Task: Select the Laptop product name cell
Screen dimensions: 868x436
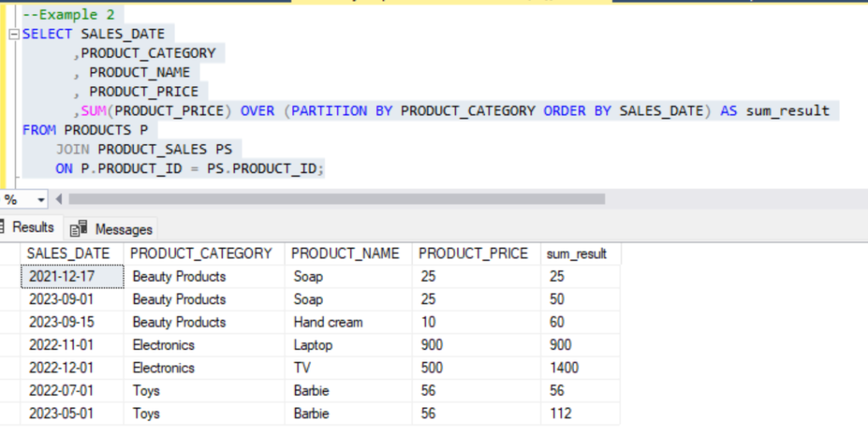Action: pos(313,345)
